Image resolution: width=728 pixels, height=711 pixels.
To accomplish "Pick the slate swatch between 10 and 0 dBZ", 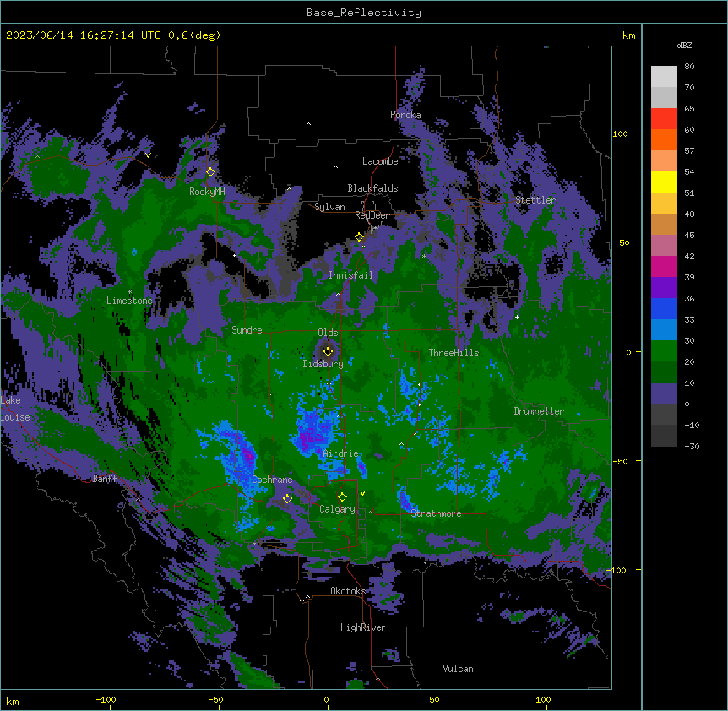I will tap(664, 393).
